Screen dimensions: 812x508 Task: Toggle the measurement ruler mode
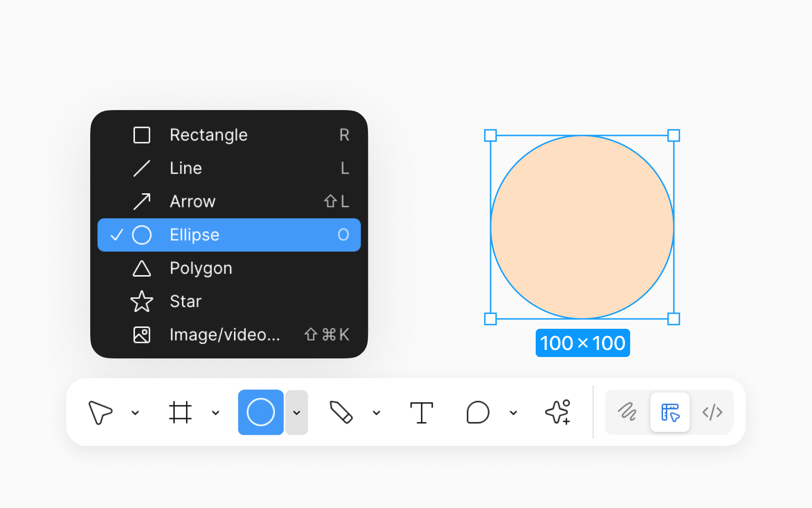pyautogui.click(x=670, y=413)
